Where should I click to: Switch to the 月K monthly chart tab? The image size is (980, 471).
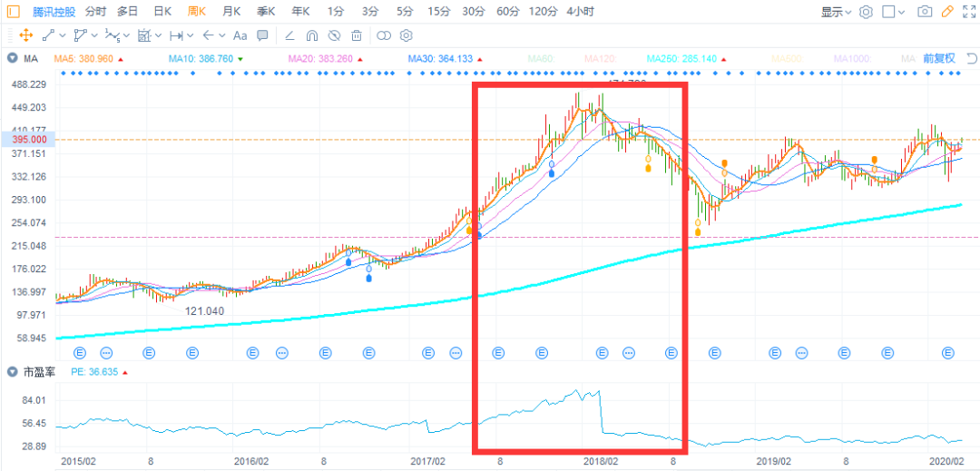[x=230, y=12]
